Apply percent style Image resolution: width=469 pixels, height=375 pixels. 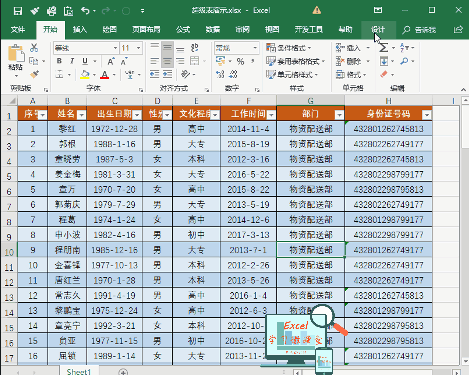click(x=240, y=61)
